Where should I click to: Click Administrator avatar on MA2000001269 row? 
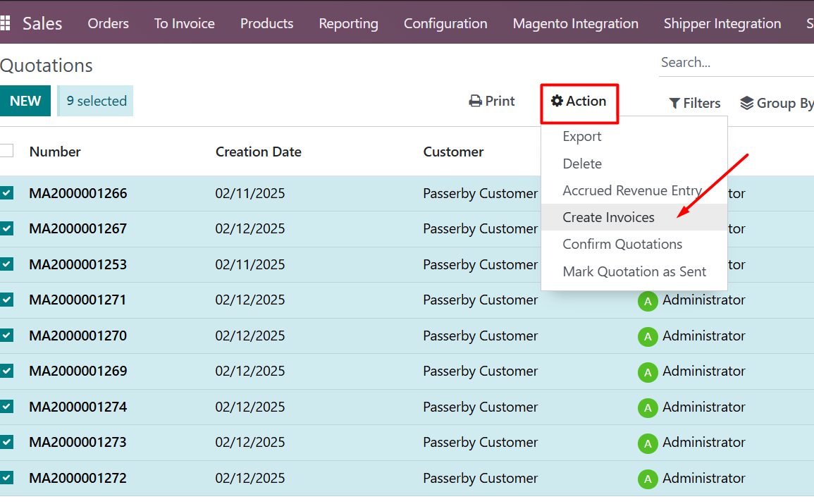click(648, 372)
